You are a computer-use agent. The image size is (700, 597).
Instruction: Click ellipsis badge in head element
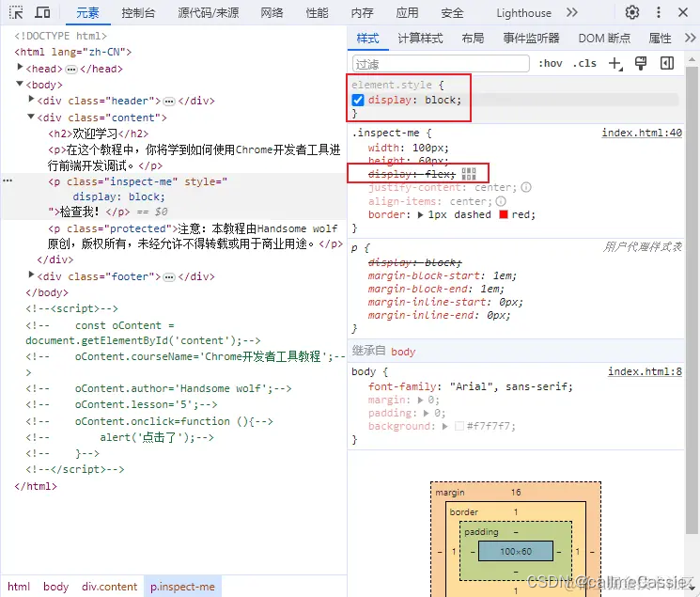coord(71,70)
